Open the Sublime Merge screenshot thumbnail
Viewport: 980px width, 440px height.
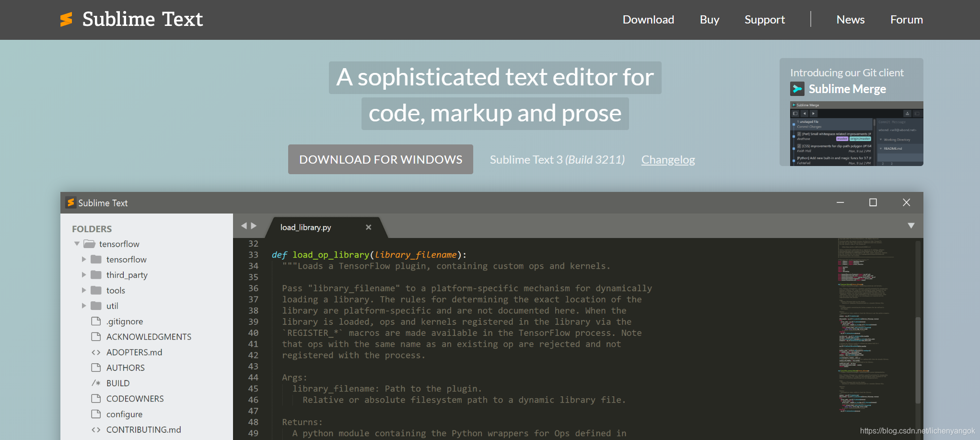[856, 133]
